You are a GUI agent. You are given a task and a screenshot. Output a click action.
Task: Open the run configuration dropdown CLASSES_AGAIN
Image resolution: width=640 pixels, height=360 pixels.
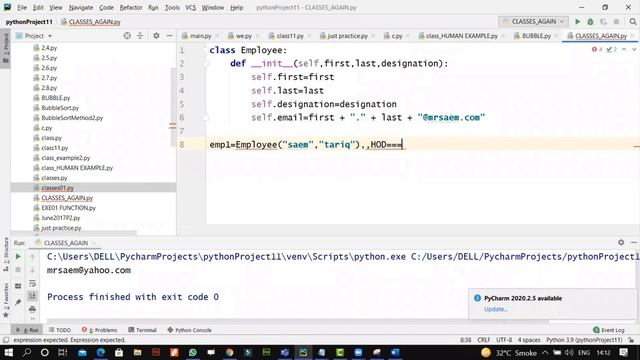(533, 21)
